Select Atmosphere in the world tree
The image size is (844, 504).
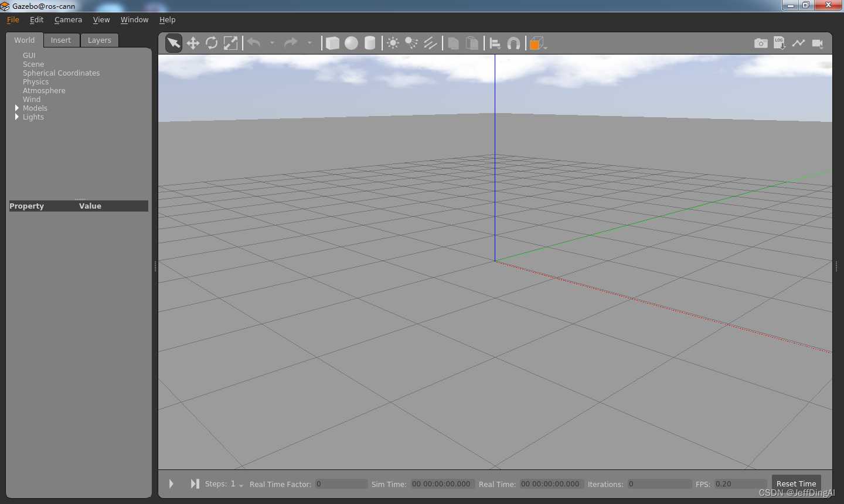[44, 90]
